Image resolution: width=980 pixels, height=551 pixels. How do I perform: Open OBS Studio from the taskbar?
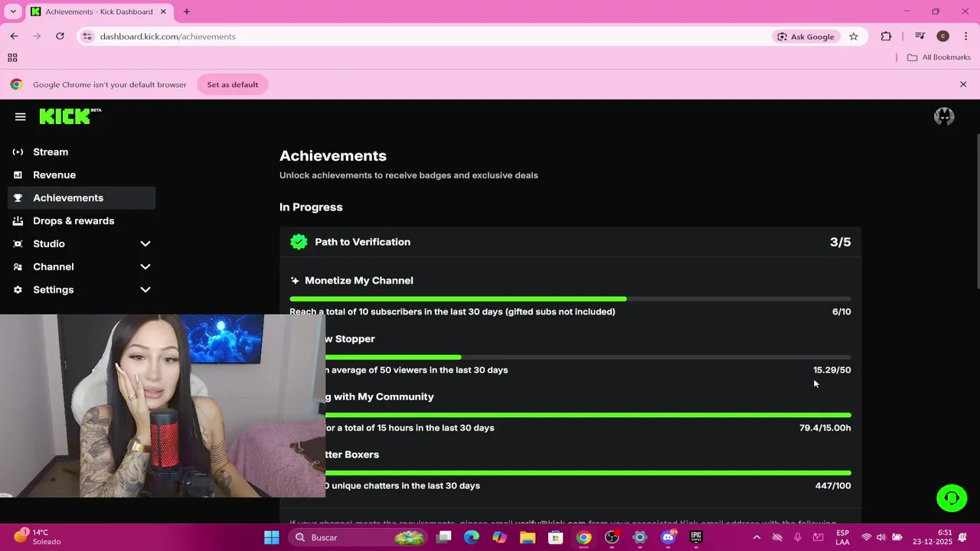tap(612, 537)
